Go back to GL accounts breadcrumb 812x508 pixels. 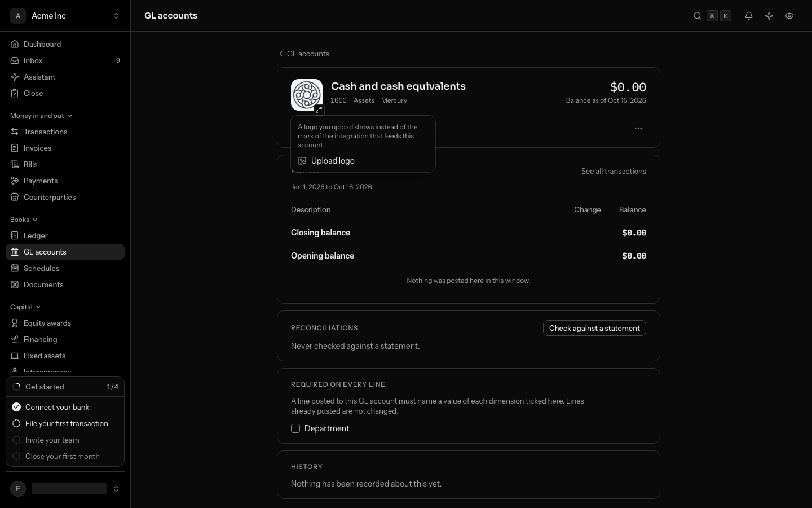coord(304,54)
